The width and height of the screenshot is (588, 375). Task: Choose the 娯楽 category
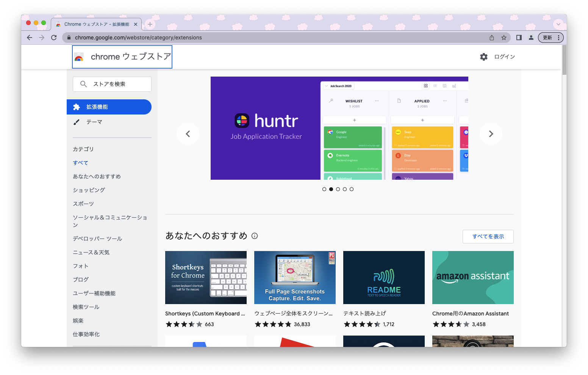[x=78, y=321]
